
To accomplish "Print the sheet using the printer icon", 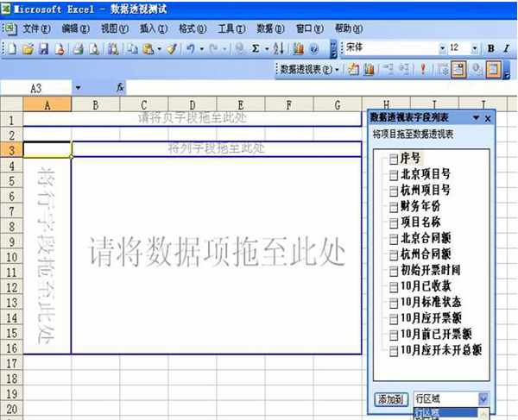I will pyautogui.click(x=79, y=49).
